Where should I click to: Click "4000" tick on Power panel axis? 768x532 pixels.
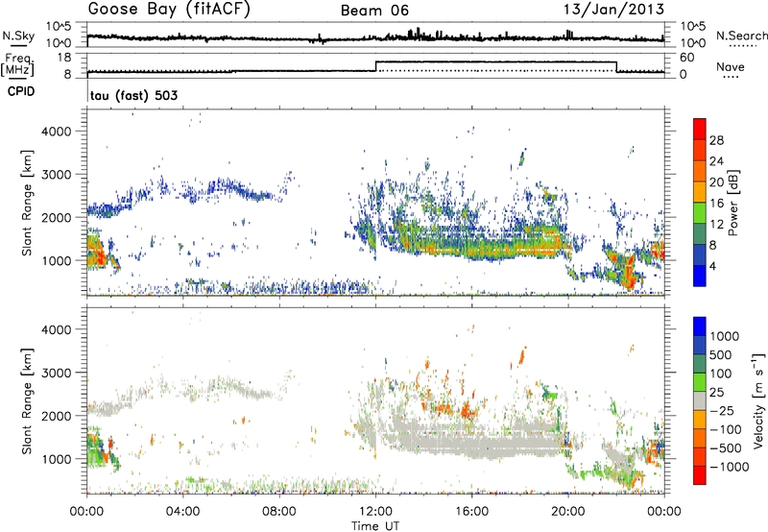[57, 132]
